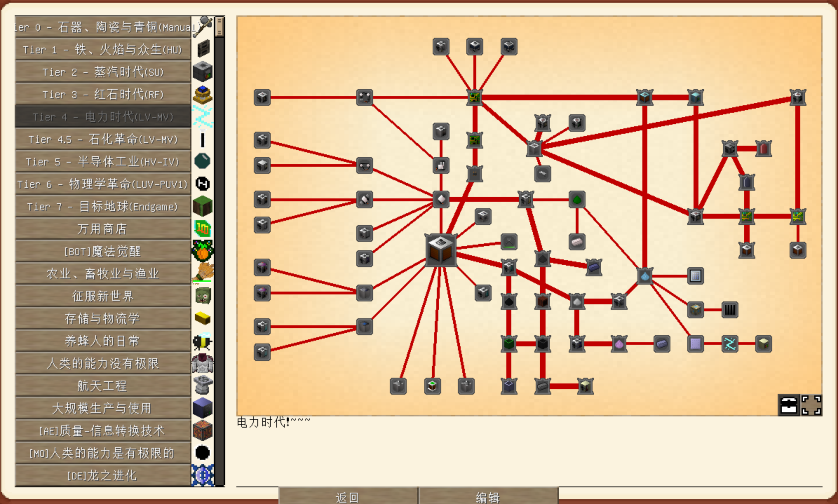Open the beaker flask quest node
Viewport: 838px width, 504px height.
441,165
